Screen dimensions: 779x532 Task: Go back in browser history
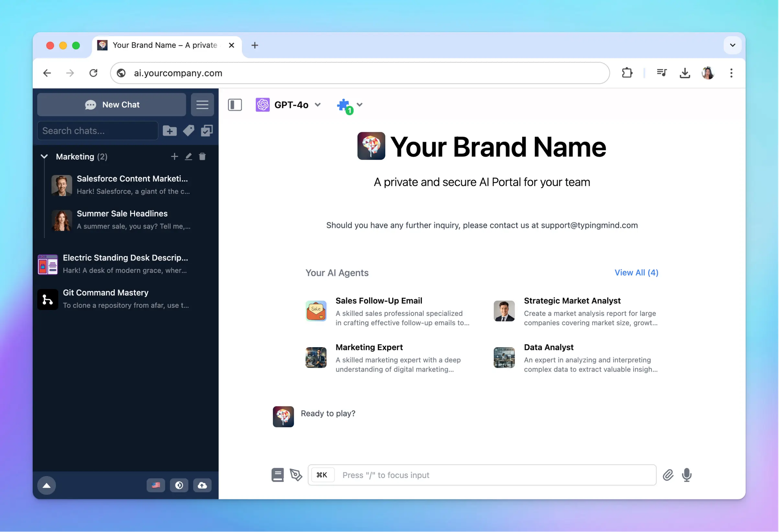click(x=47, y=73)
